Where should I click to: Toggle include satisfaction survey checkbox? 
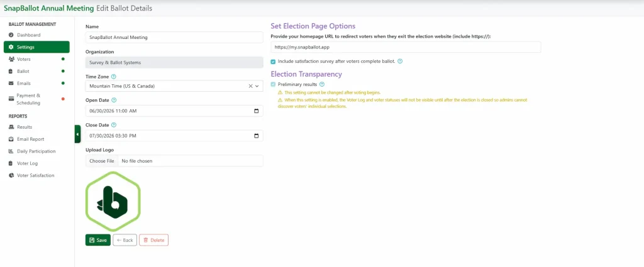273,62
